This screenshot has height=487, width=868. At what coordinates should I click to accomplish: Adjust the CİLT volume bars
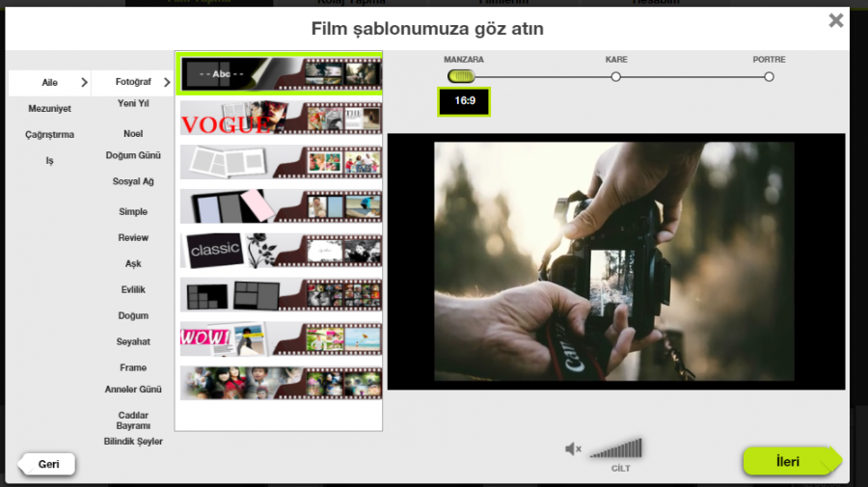616,448
